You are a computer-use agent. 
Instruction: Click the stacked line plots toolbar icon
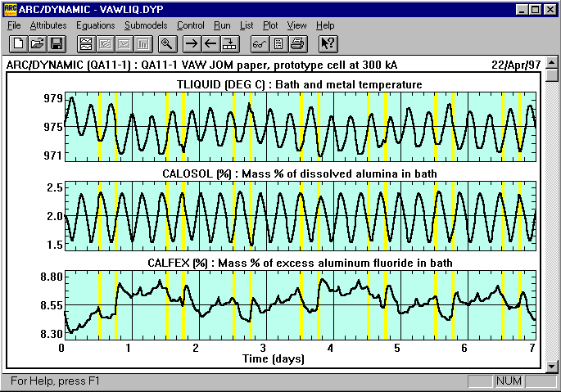tap(84, 43)
